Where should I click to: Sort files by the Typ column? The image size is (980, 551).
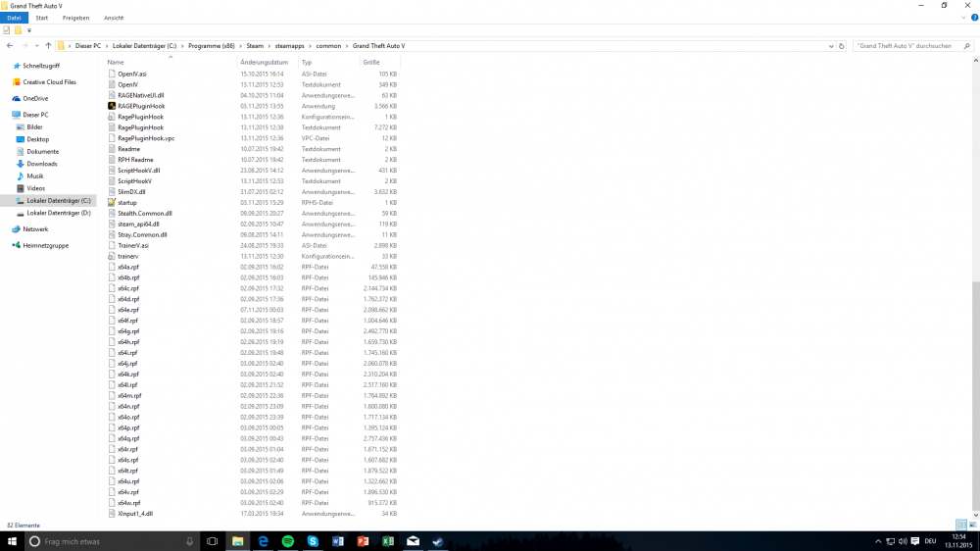(x=306, y=62)
